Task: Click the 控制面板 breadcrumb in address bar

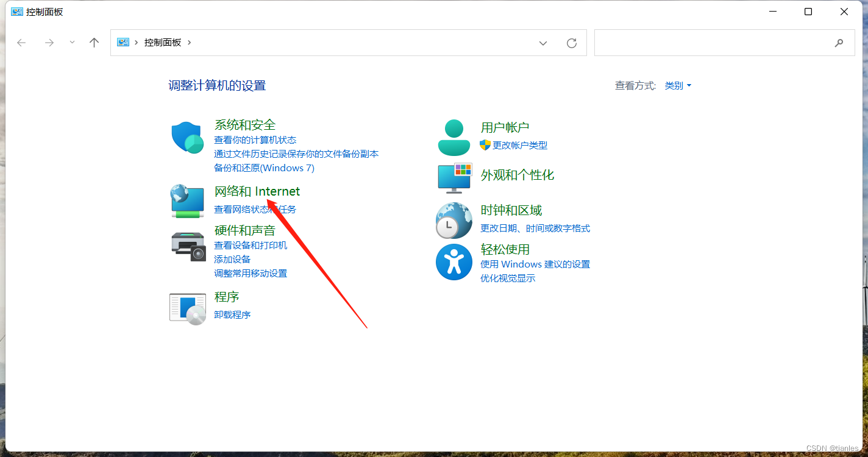Action: [x=163, y=42]
